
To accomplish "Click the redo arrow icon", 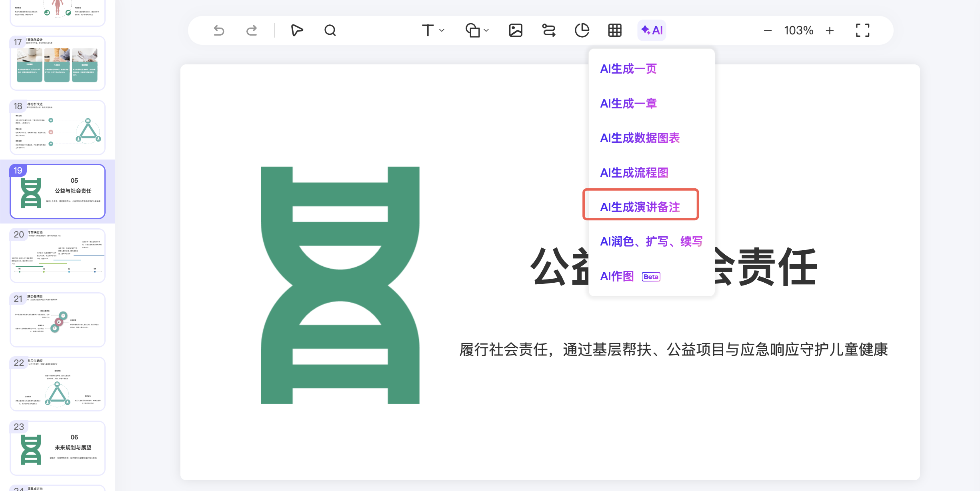I will 252,30.
